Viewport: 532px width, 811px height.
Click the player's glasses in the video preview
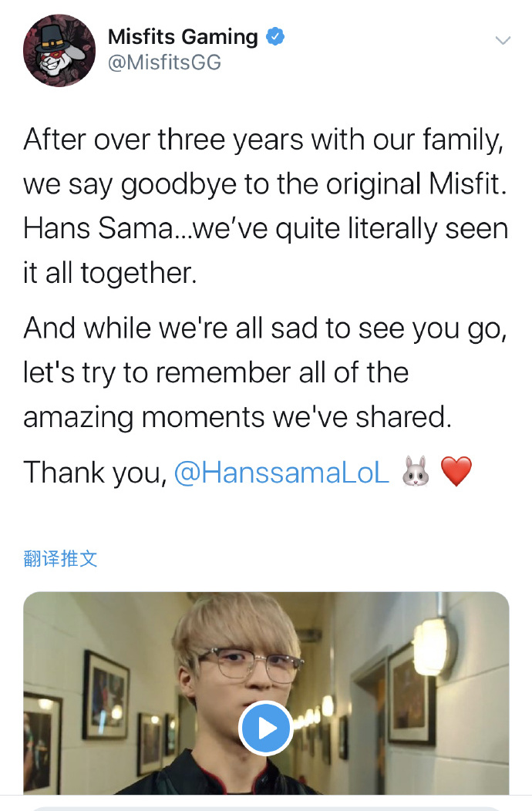[250, 663]
